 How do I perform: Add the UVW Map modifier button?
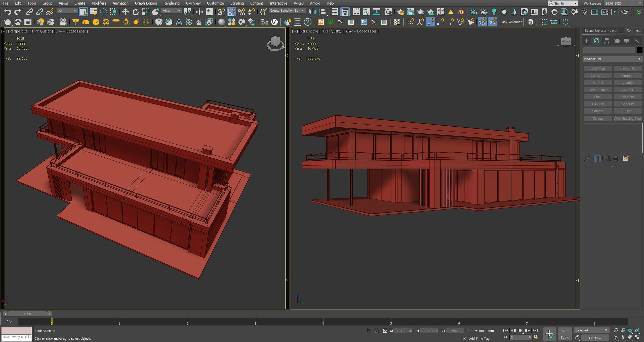click(597, 69)
